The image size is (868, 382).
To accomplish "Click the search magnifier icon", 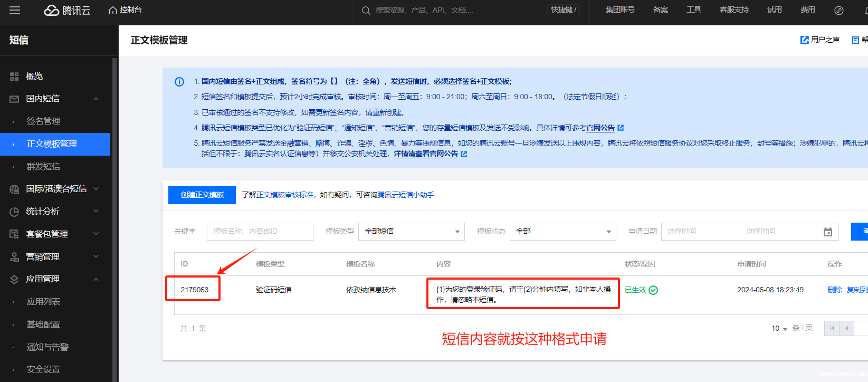I will pyautogui.click(x=366, y=11).
